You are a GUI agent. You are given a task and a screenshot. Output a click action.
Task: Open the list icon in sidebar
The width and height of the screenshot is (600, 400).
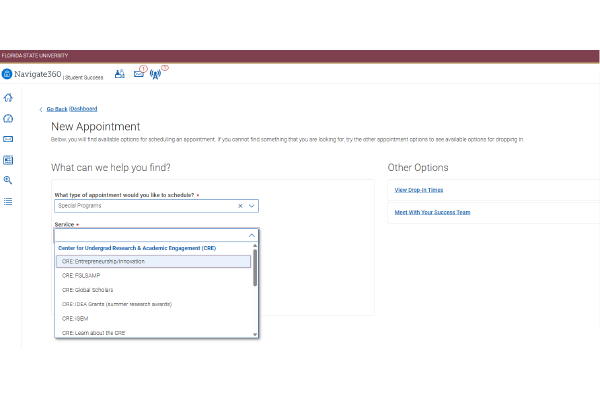click(x=8, y=201)
